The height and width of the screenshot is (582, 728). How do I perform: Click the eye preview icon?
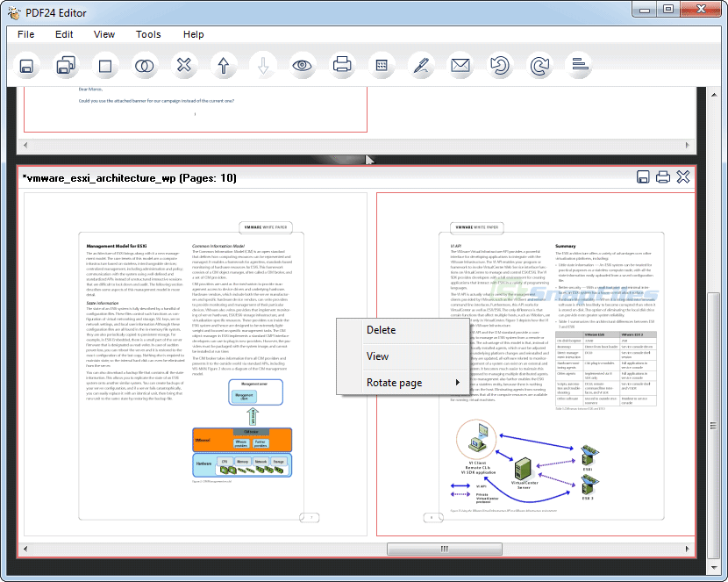pos(303,66)
